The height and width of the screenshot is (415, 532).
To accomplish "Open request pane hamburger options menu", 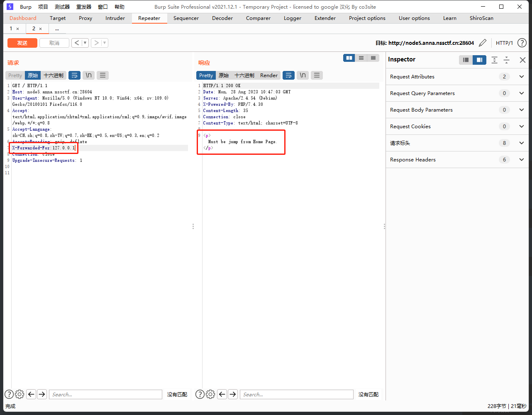I will [102, 75].
